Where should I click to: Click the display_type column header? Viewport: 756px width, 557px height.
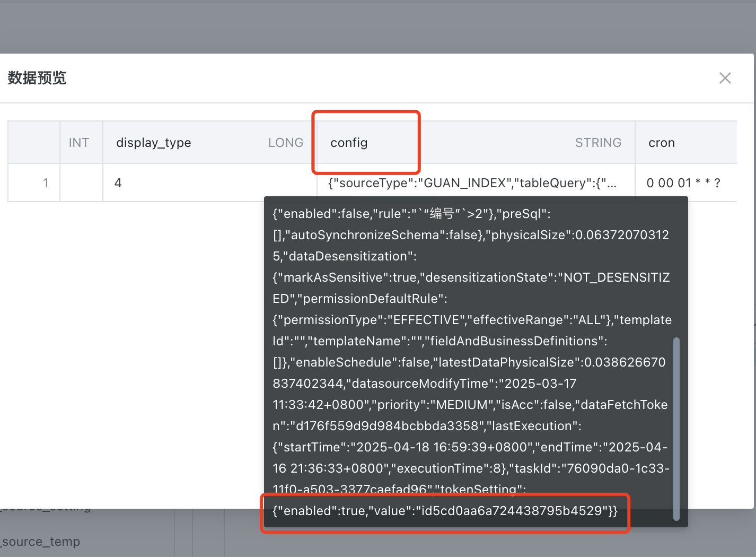tap(209, 142)
